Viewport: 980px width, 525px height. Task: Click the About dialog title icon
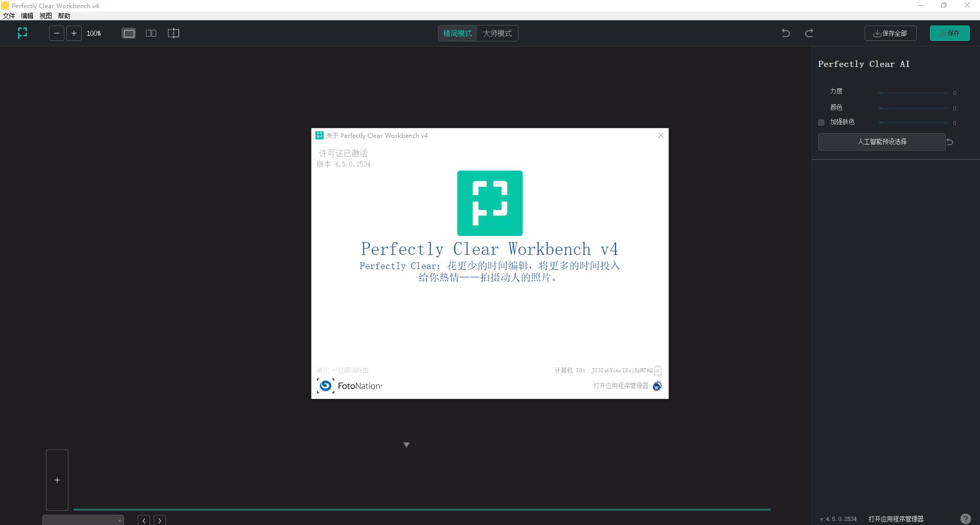click(x=320, y=135)
